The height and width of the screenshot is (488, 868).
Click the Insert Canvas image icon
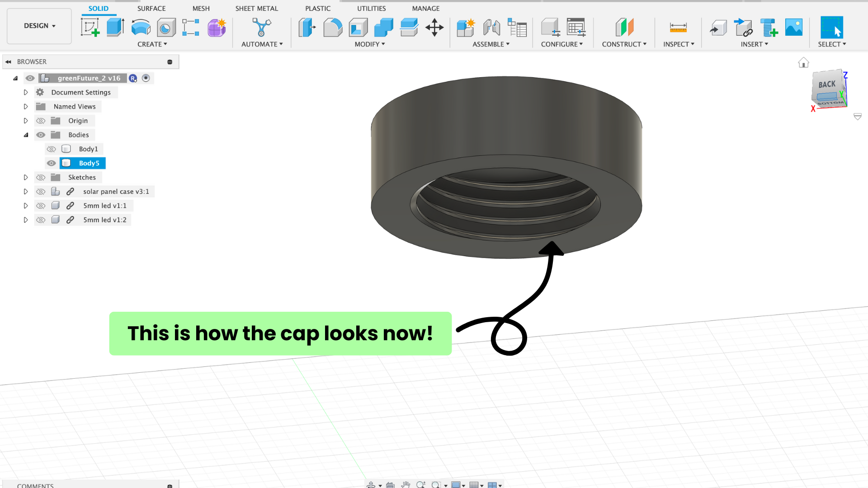click(794, 28)
